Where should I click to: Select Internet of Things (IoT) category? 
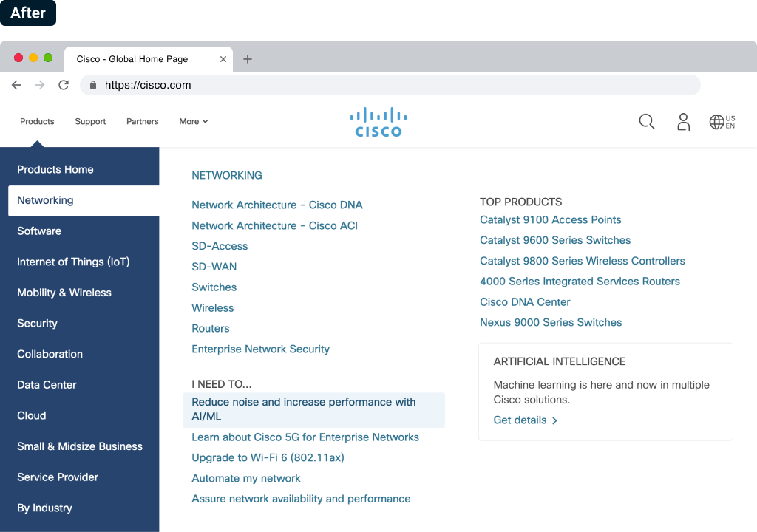point(73,262)
